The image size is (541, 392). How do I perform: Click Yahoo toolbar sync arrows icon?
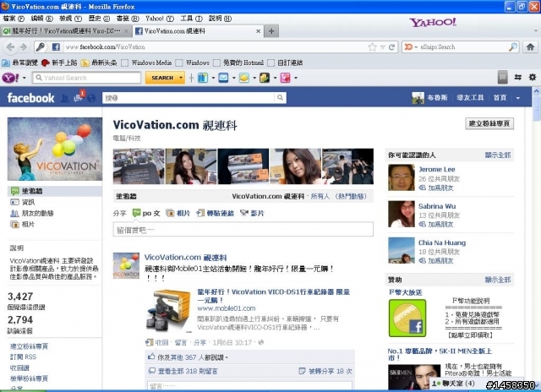pos(518,78)
